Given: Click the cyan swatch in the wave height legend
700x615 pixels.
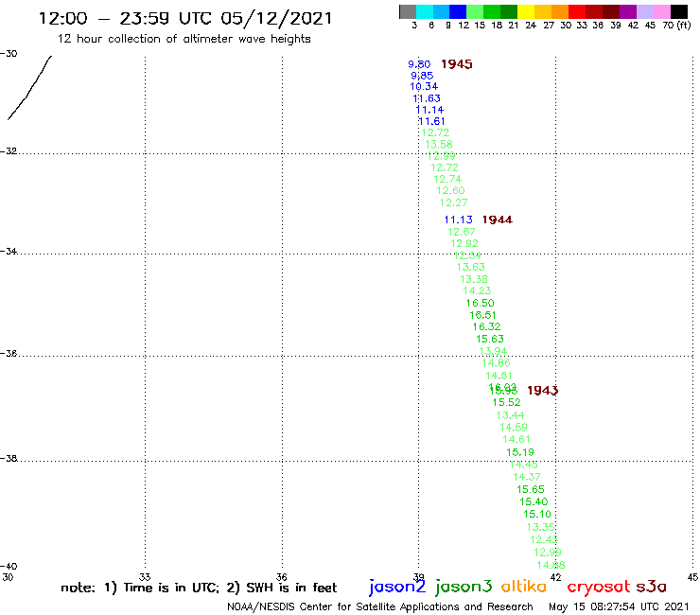Looking at the screenshot, I should [x=425, y=11].
